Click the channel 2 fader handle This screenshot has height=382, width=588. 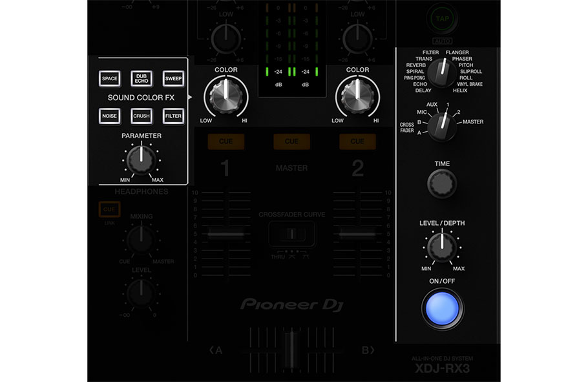(x=357, y=234)
